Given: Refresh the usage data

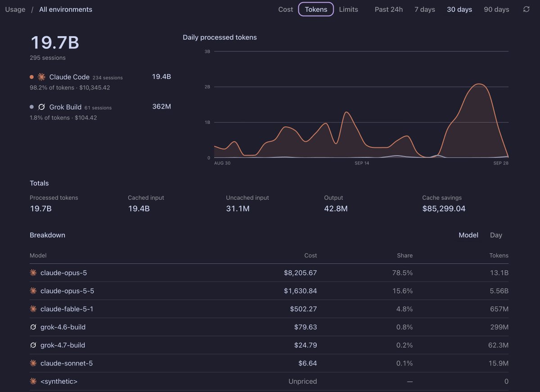Looking at the screenshot, I should point(526,9).
